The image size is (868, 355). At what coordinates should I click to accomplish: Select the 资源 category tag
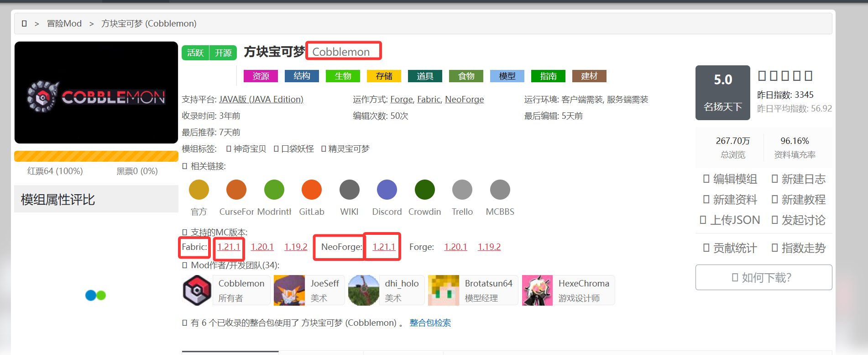(x=261, y=76)
